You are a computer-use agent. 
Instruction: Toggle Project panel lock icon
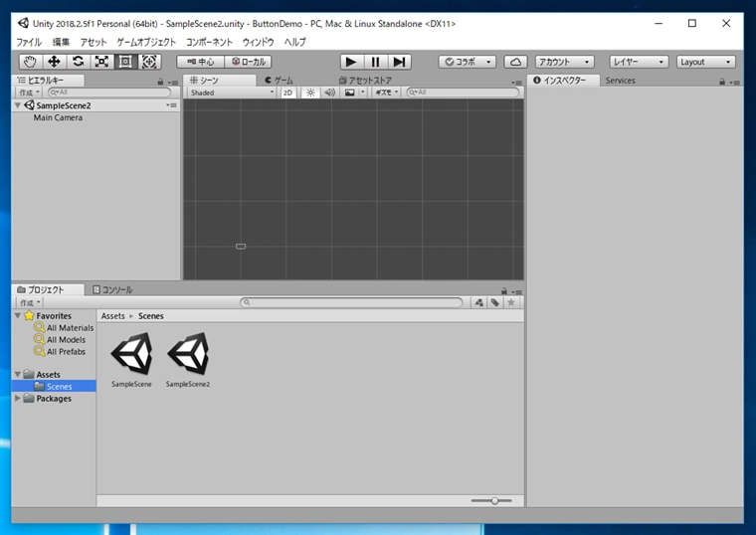point(504,291)
